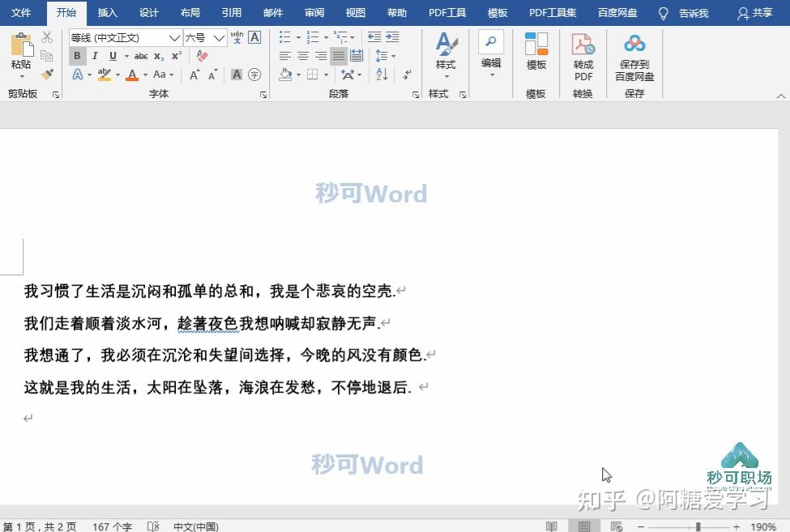Click the 167 个字 word count
This screenshot has width=790, height=532.
pos(113,526)
